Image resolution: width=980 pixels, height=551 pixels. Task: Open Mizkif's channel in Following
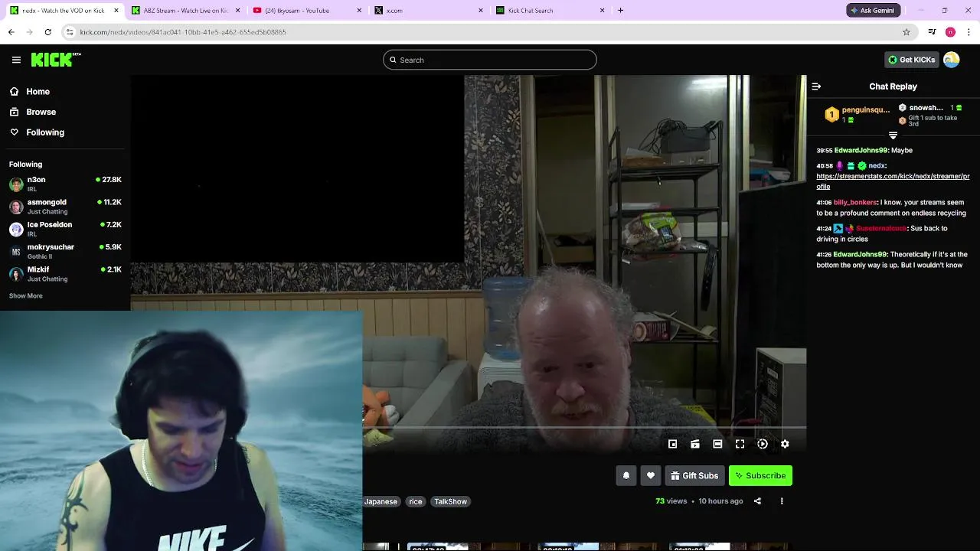tap(65, 274)
